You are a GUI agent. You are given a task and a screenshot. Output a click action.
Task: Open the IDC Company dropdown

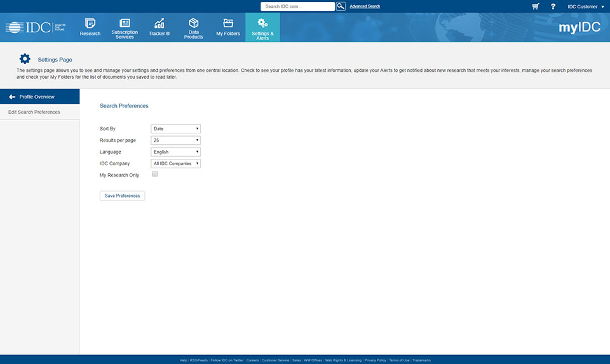pos(175,164)
